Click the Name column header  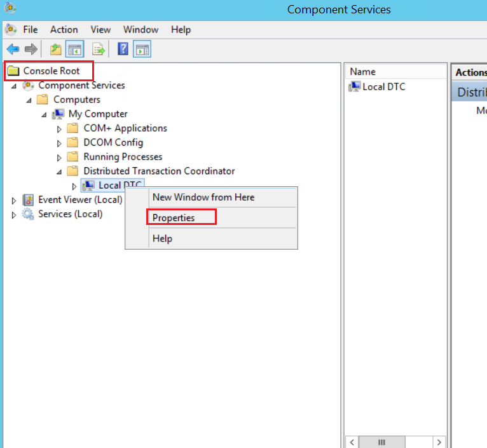tap(395, 72)
